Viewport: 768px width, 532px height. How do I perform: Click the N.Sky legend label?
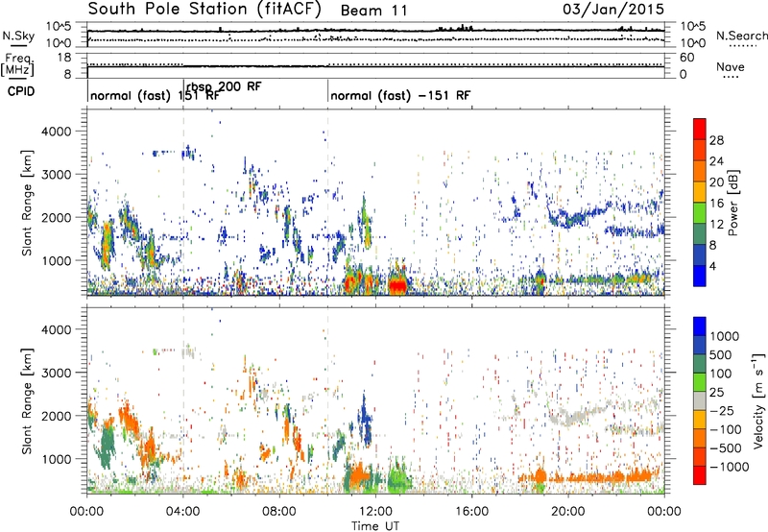(18, 36)
